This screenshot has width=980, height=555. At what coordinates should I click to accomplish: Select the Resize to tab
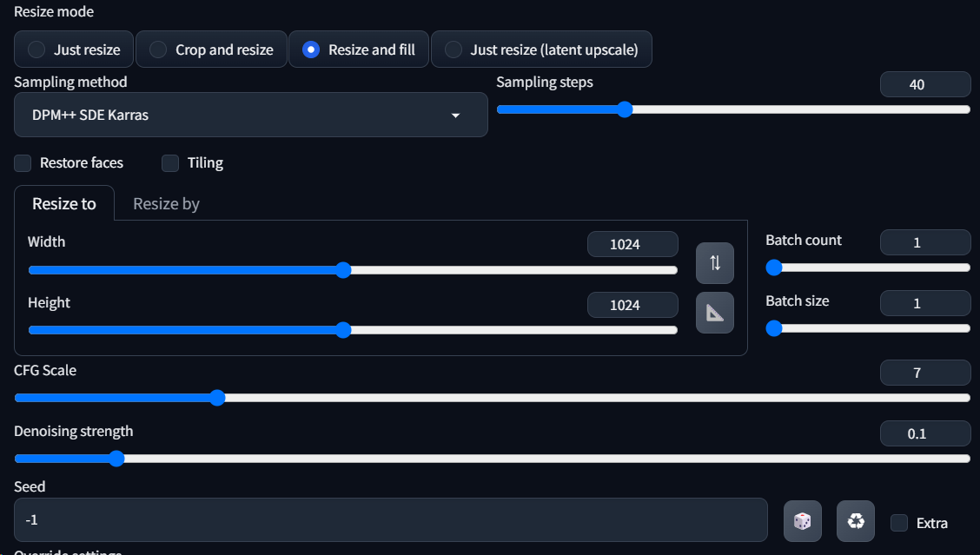[64, 203]
